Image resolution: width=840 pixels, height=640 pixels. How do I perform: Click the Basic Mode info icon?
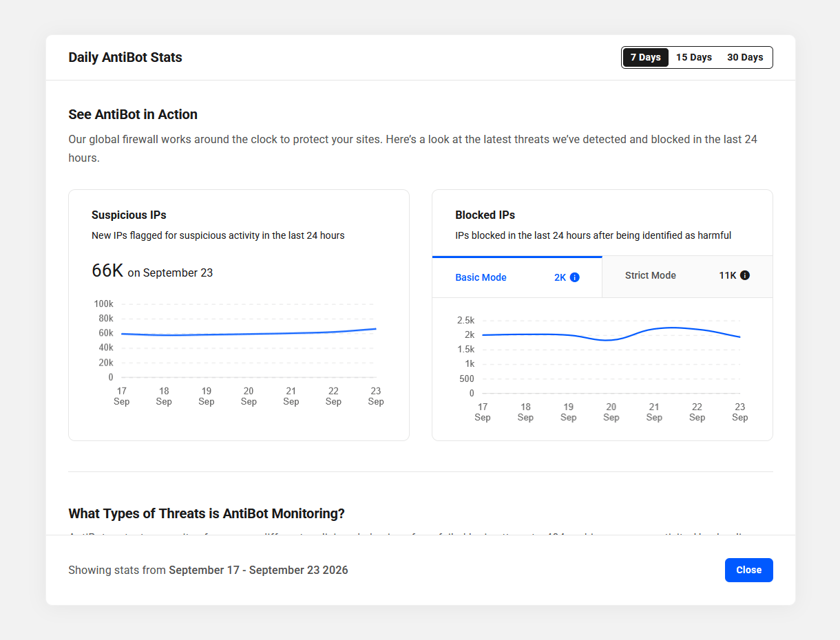pyautogui.click(x=575, y=277)
